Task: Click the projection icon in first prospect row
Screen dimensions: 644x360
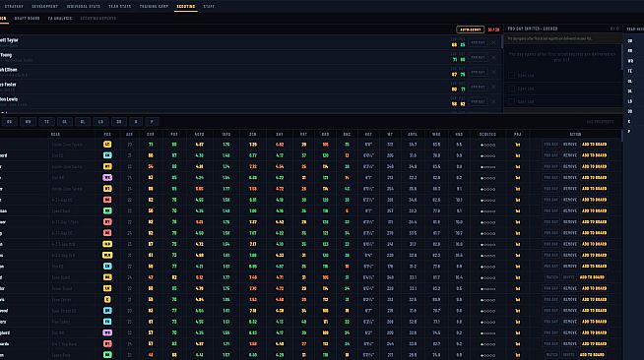Action: pyautogui.click(x=518, y=145)
